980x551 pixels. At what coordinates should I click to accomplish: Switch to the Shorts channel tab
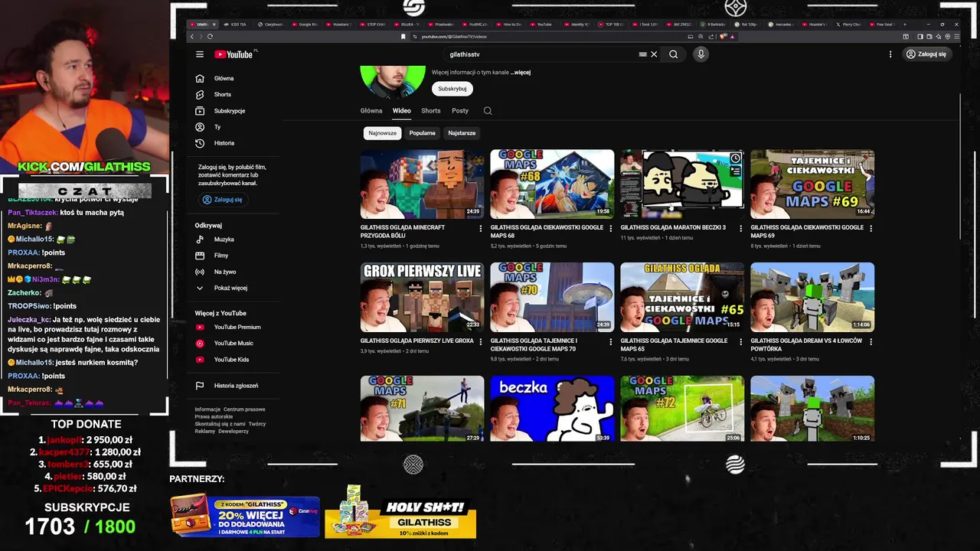point(431,110)
